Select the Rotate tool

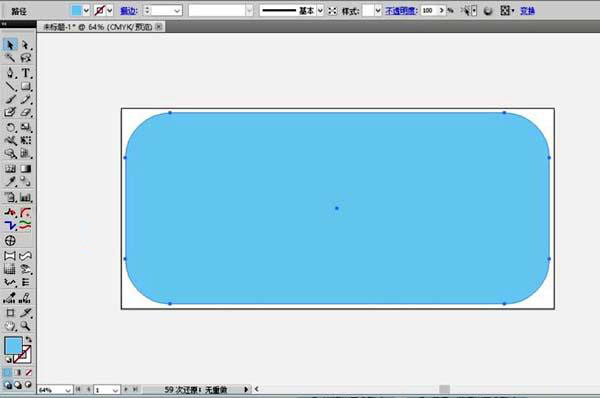pos(10,127)
